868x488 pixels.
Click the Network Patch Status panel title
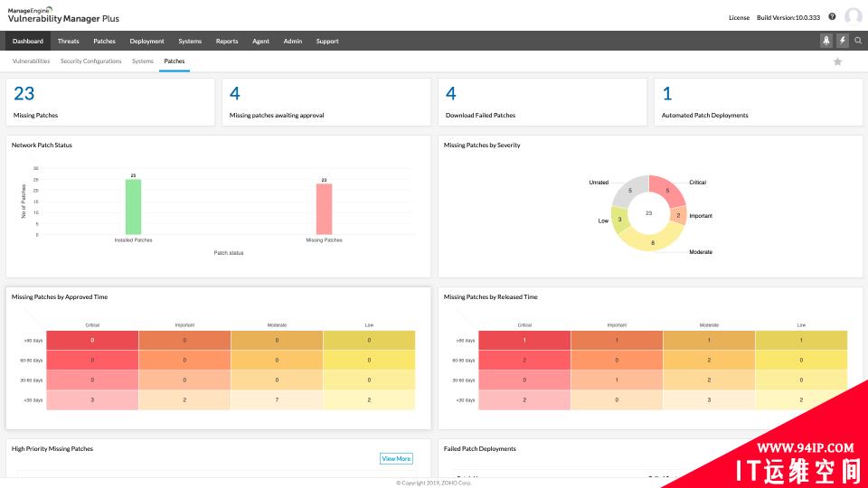42,145
